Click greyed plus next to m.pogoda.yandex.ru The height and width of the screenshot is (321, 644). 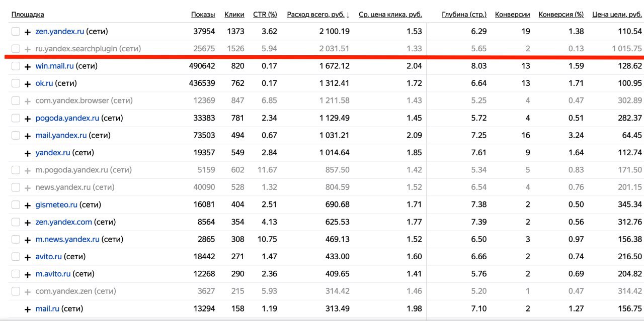28,170
